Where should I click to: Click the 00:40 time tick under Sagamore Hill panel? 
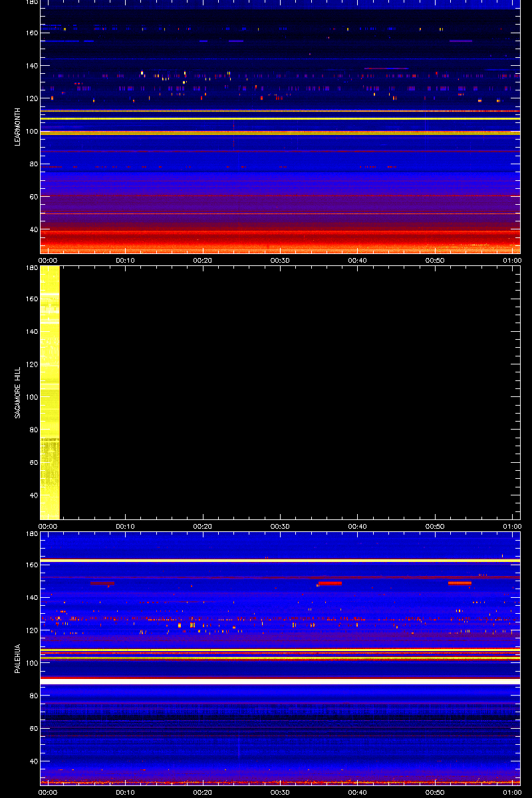(x=357, y=527)
